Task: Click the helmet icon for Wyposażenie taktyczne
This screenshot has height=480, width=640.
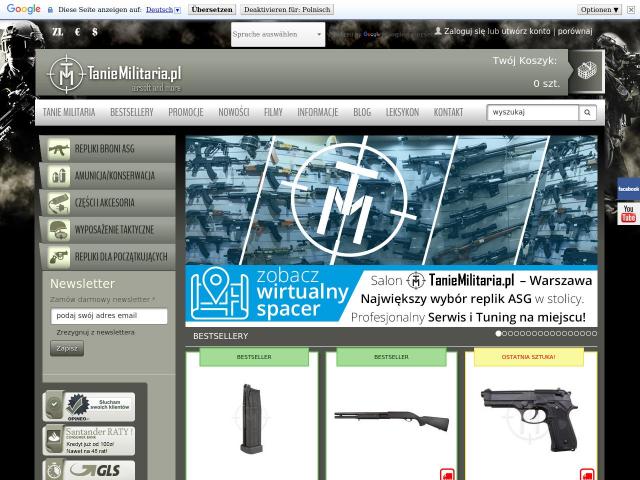Action: pos(59,230)
